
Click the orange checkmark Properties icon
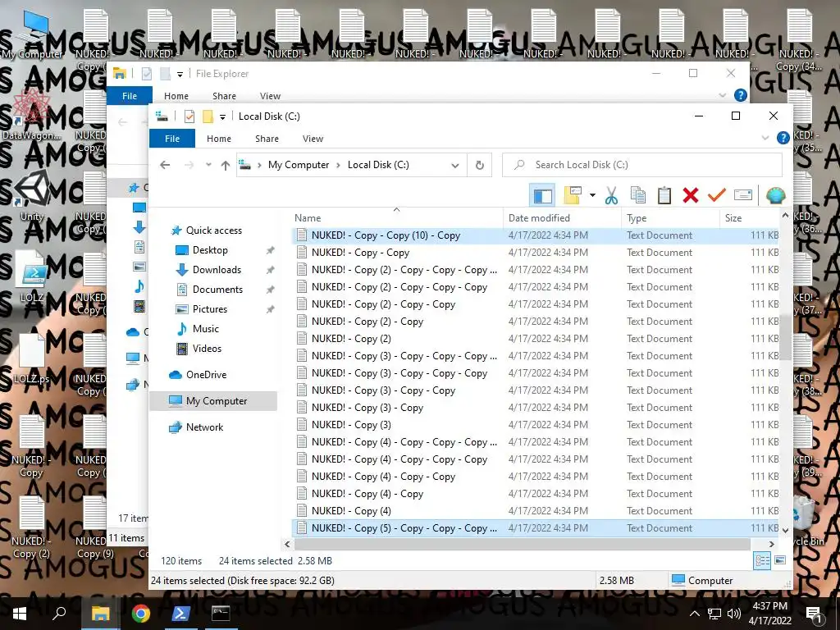pyautogui.click(x=716, y=195)
